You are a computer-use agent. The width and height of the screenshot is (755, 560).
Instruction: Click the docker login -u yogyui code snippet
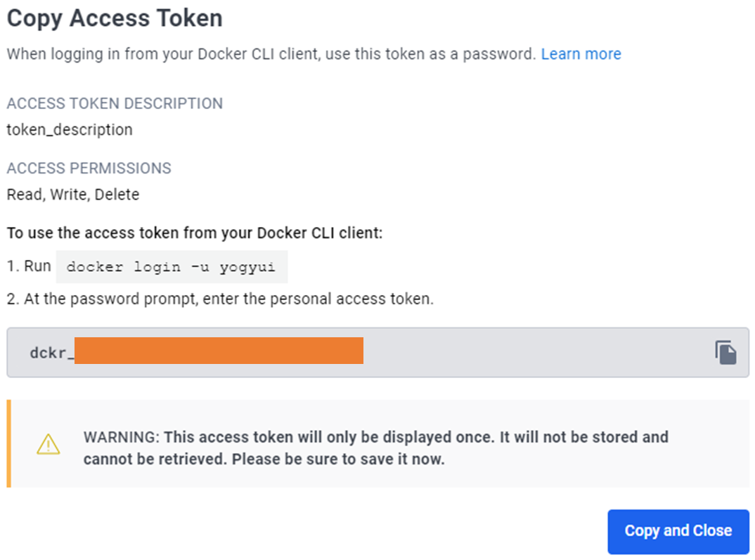pos(172,267)
